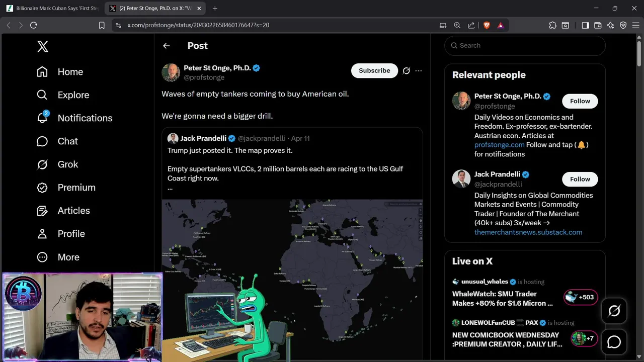Viewport: 644px width, 362px height.
Task: Open the Brave Wallet icon
Action: [x=598, y=25]
